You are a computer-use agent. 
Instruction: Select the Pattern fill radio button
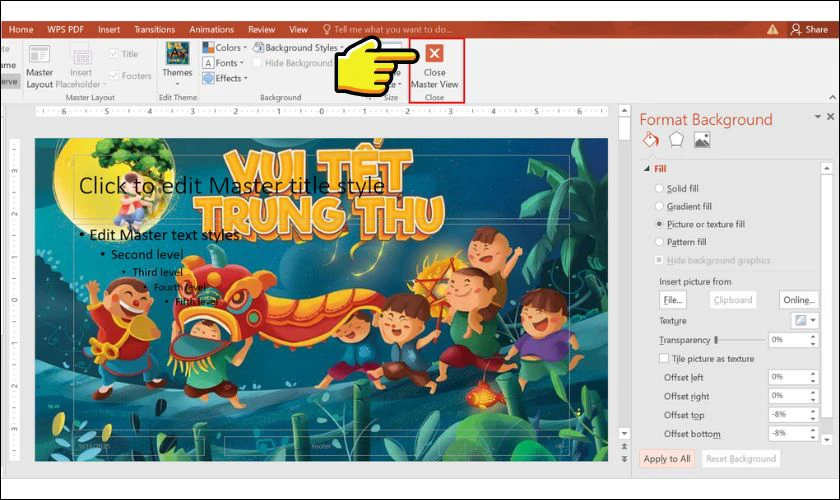(x=658, y=242)
